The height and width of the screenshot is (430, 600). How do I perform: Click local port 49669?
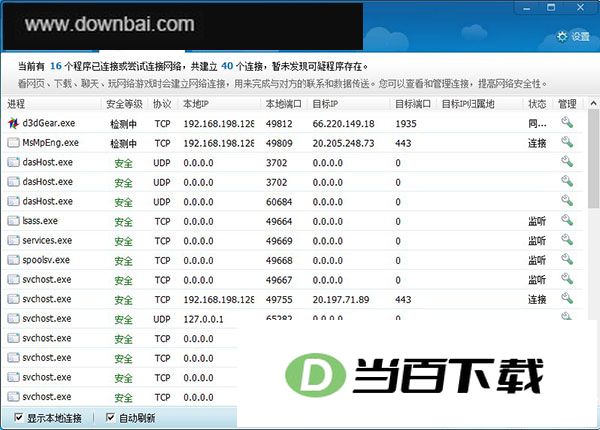pyautogui.click(x=279, y=241)
